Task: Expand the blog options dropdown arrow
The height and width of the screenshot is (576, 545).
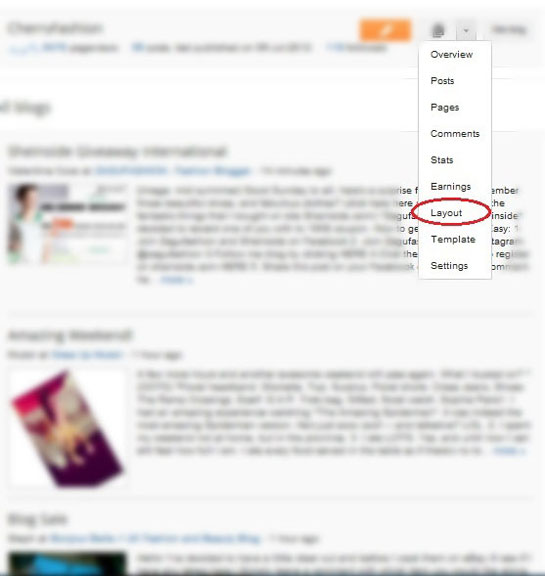Action: pos(466,30)
